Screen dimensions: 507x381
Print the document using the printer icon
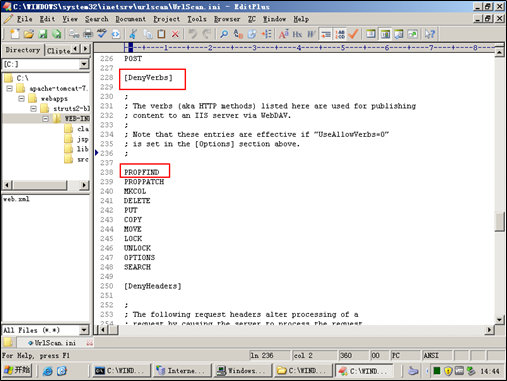(x=88, y=34)
